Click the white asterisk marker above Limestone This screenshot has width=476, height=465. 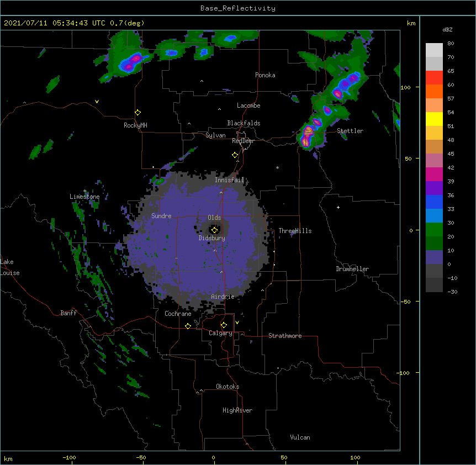click(84, 191)
